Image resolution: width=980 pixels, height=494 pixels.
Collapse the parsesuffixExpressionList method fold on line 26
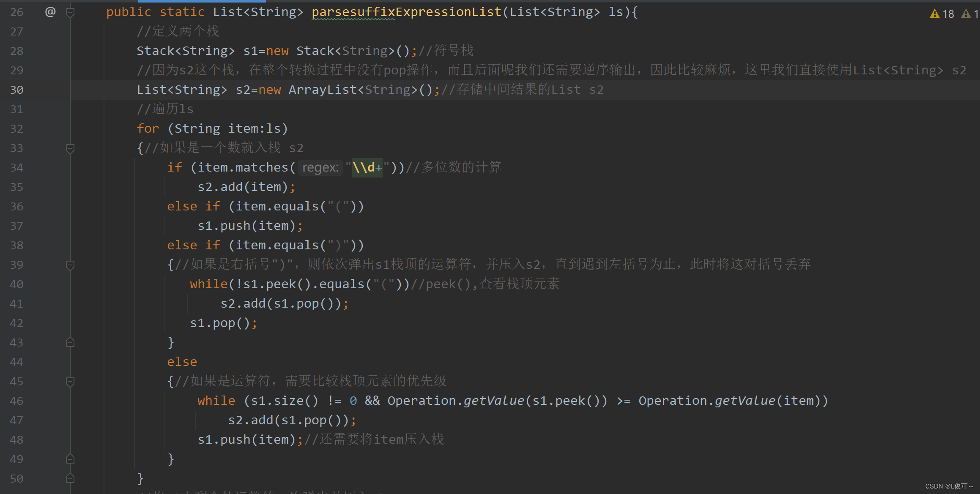[x=70, y=12]
